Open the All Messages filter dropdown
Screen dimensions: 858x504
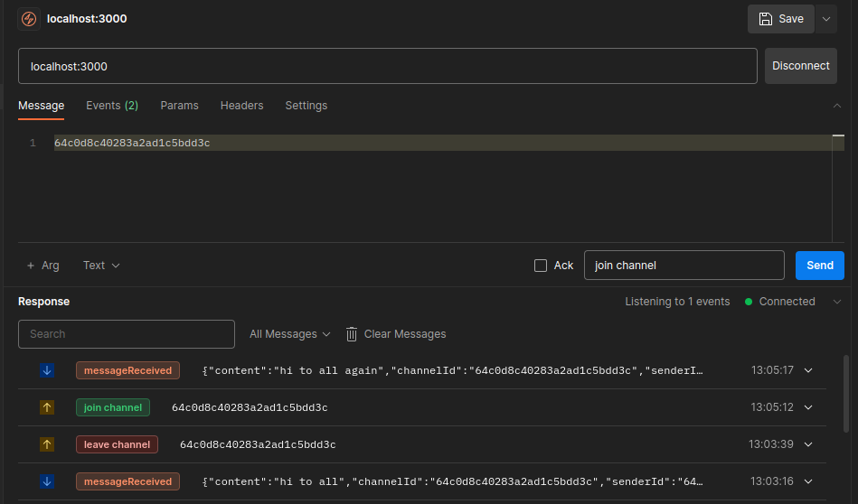tap(290, 334)
